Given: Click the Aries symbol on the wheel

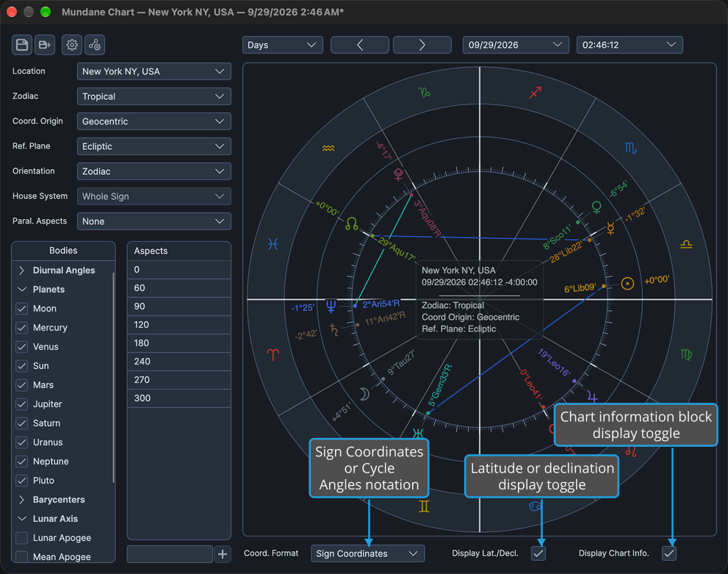Looking at the screenshot, I should [x=273, y=355].
